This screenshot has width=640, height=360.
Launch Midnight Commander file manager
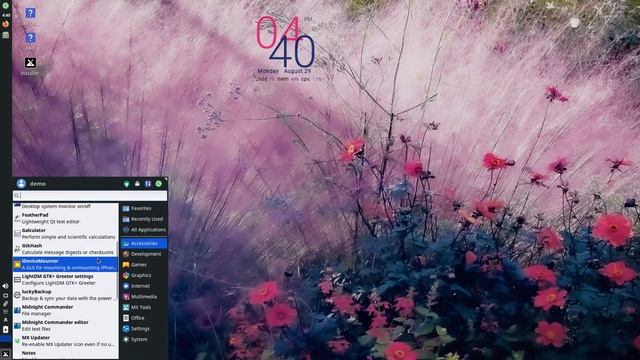pos(65,310)
